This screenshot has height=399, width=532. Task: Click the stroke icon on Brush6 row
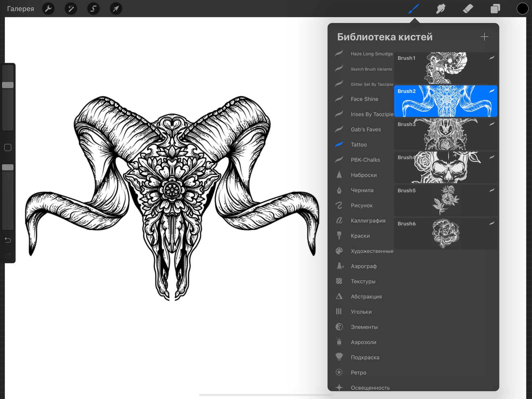[x=492, y=223]
